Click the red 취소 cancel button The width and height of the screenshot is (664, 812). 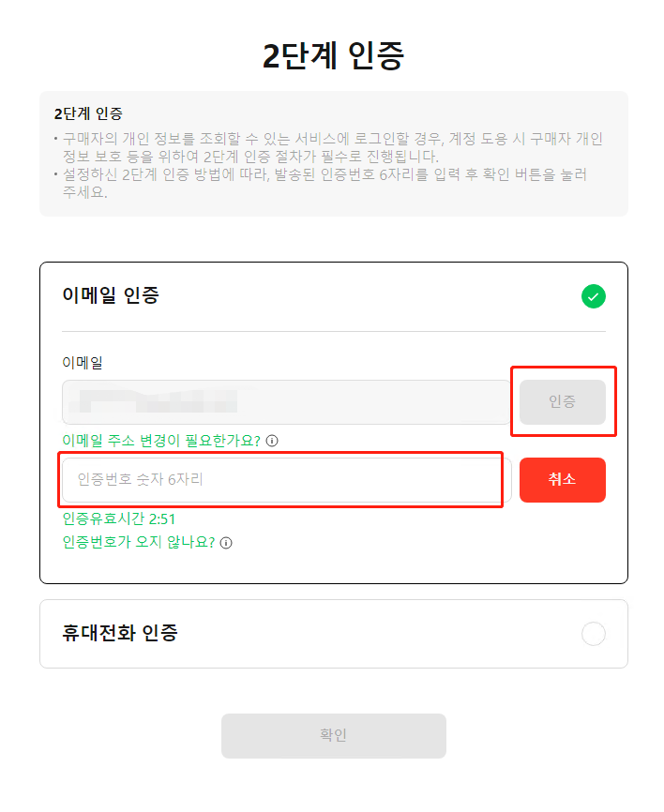point(562,479)
